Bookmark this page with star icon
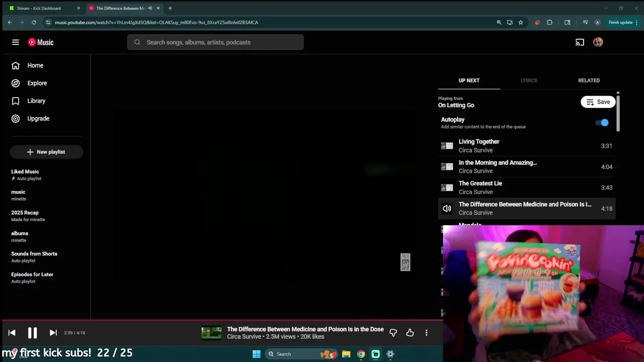The height and width of the screenshot is (362, 644). pos(521,22)
